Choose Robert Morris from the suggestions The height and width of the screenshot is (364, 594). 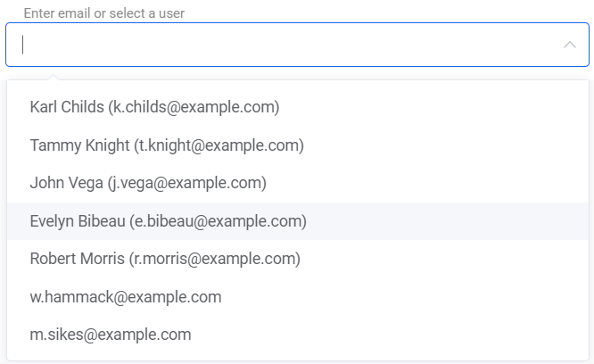click(x=165, y=259)
